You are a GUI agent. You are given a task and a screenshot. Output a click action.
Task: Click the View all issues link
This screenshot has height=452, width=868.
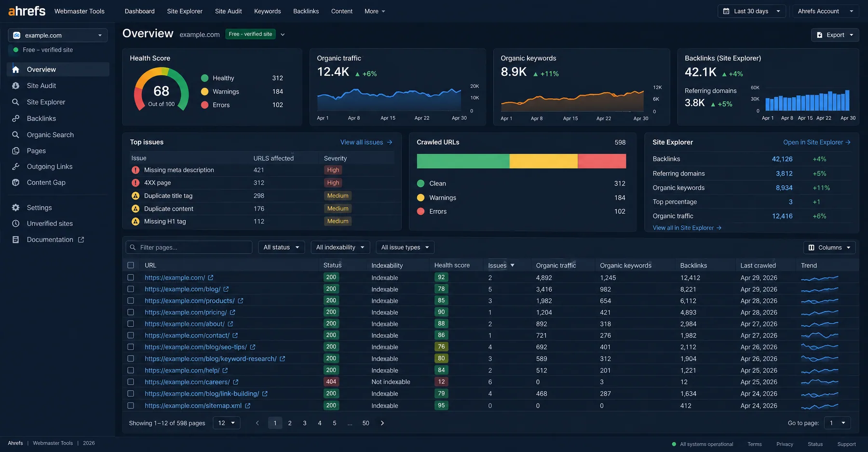coord(366,142)
